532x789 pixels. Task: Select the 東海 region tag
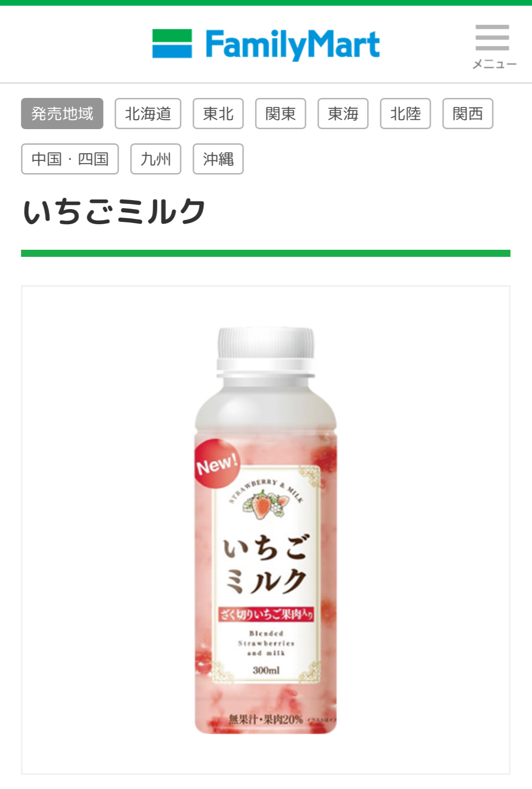pos(343,114)
